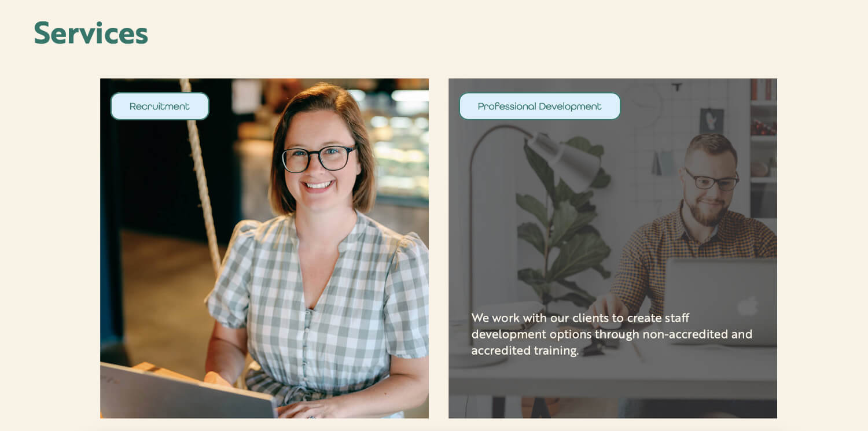Click the staff development description text
The height and width of the screenshot is (431, 868).
pyautogui.click(x=612, y=334)
